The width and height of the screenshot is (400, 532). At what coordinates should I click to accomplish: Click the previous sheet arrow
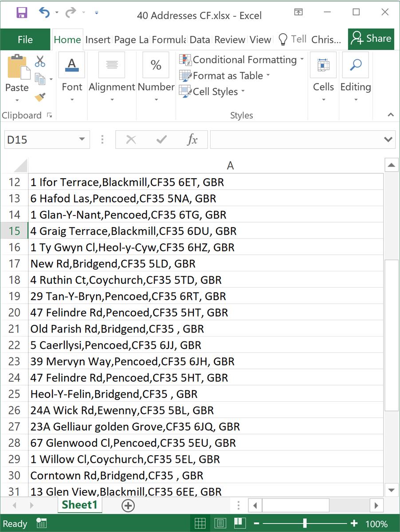coord(14,505)
